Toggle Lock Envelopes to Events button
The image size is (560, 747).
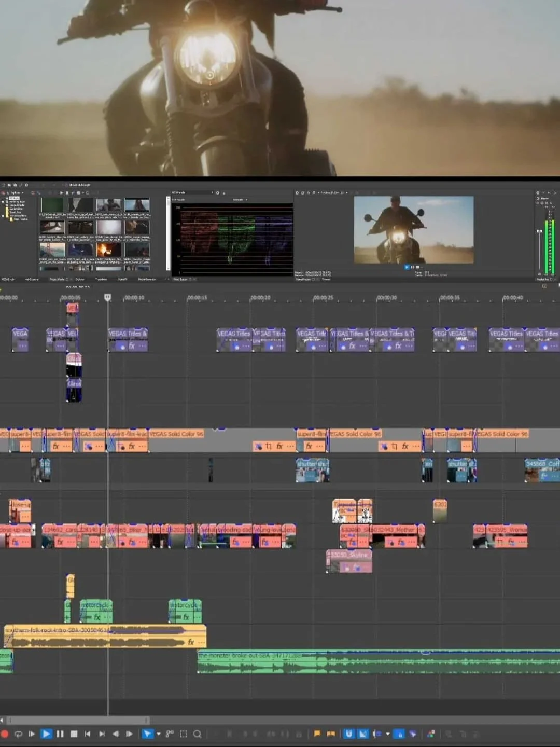pos(399,734)
